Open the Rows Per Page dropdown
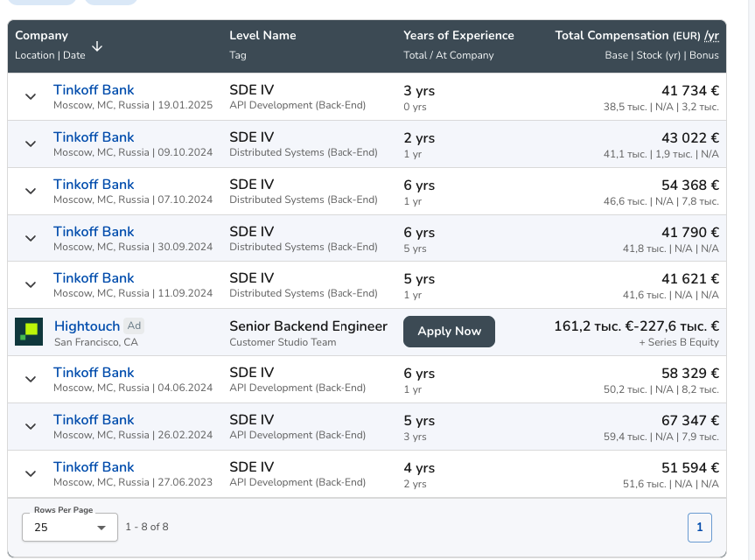This screenshot has height=560, width=755. pyautogui.click(x=69, y=528)
